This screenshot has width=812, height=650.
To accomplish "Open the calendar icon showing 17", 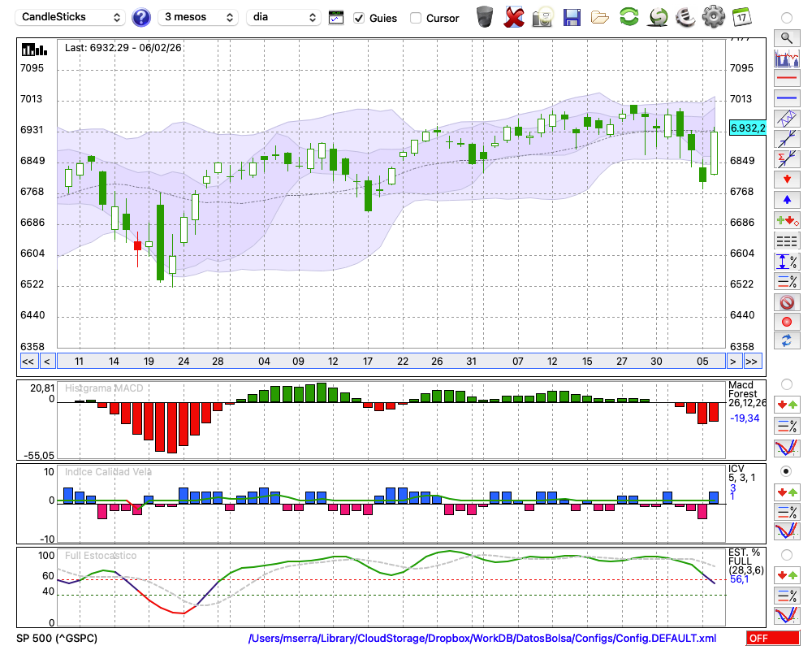I will point(741,17).
